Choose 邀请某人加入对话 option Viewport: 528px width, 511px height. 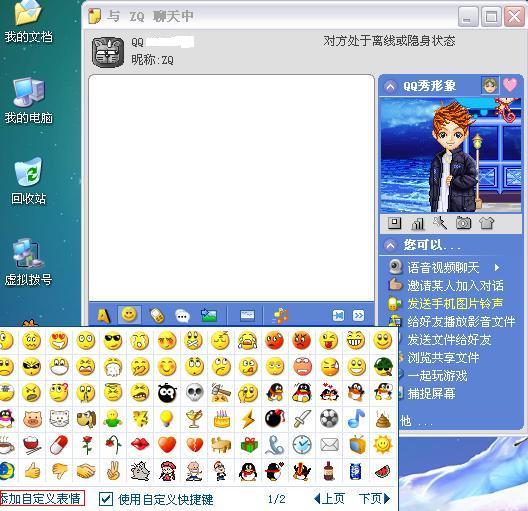pyautogui.click(x=455, y=286)
